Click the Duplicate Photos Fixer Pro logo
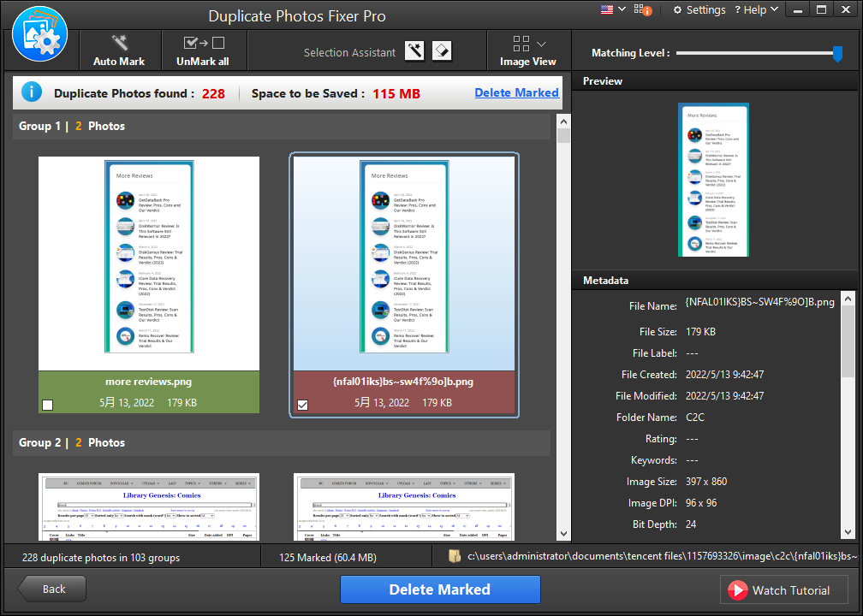 [x=39, y=33]
